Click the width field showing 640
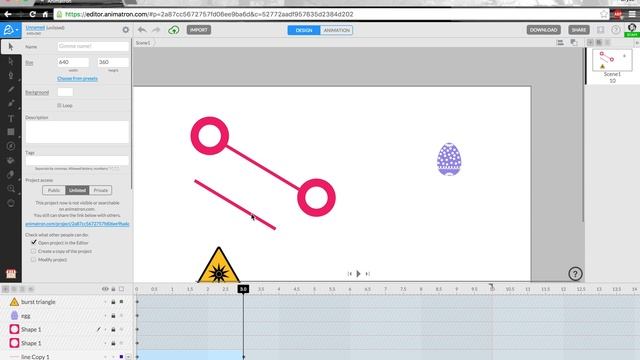This screenshot has height=360, width=640. pyautogui.click(x=73, y=62)
